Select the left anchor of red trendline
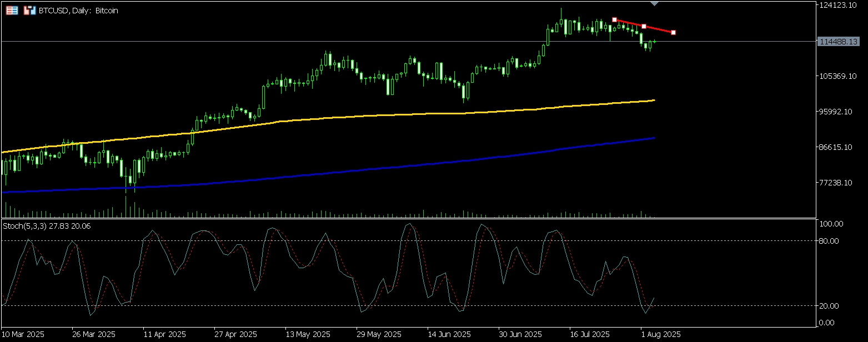The image size is (868, 342). (614, 20)
